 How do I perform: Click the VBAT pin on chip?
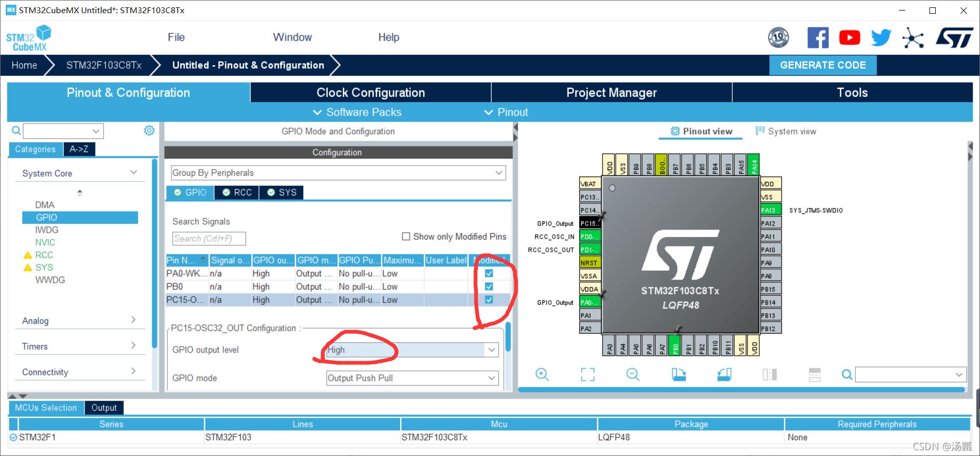point(590,184)
